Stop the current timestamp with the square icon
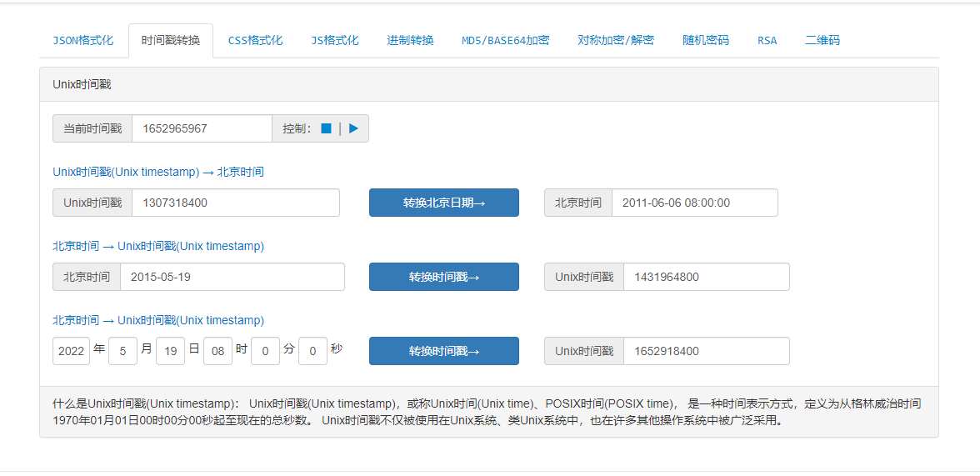The width and height of the screenshot is (980, 476). [327, 128]
